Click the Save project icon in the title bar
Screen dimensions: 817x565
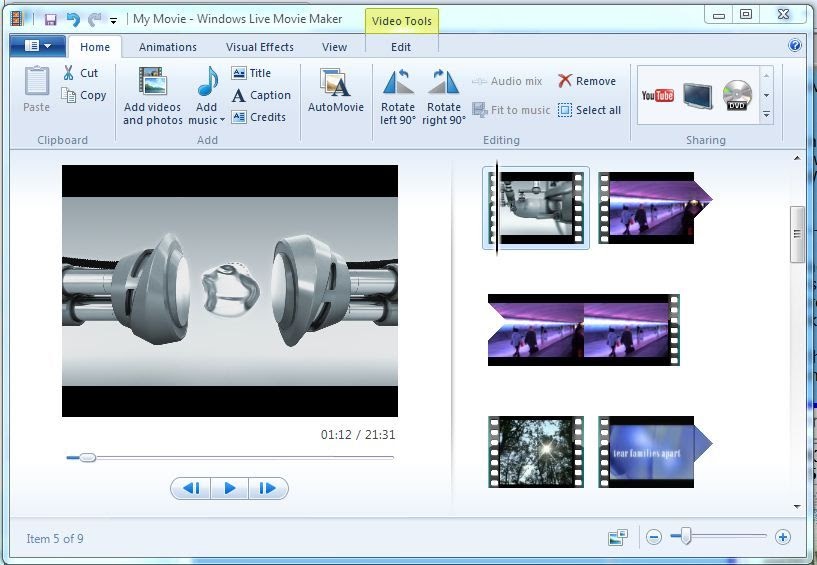[51, 20]
